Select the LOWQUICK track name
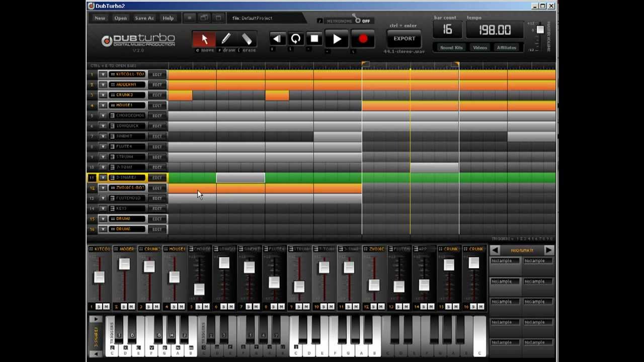Image resolution: width=644 pixels, height=362 pixels. (127, 126)
